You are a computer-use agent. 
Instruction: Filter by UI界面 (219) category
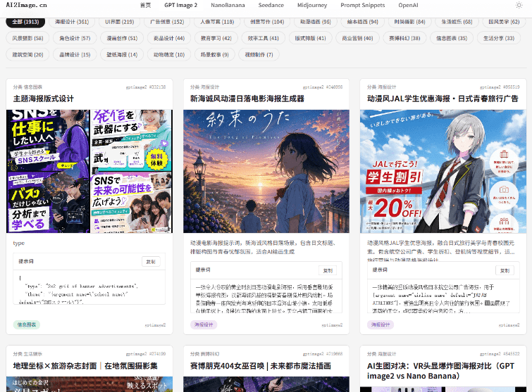click(119, 22)
